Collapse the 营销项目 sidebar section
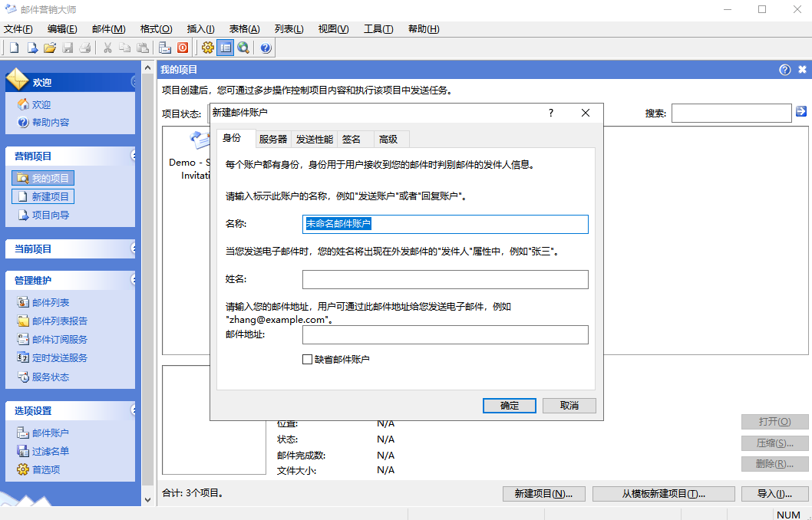Screen dimensions: 812x520 133,156
